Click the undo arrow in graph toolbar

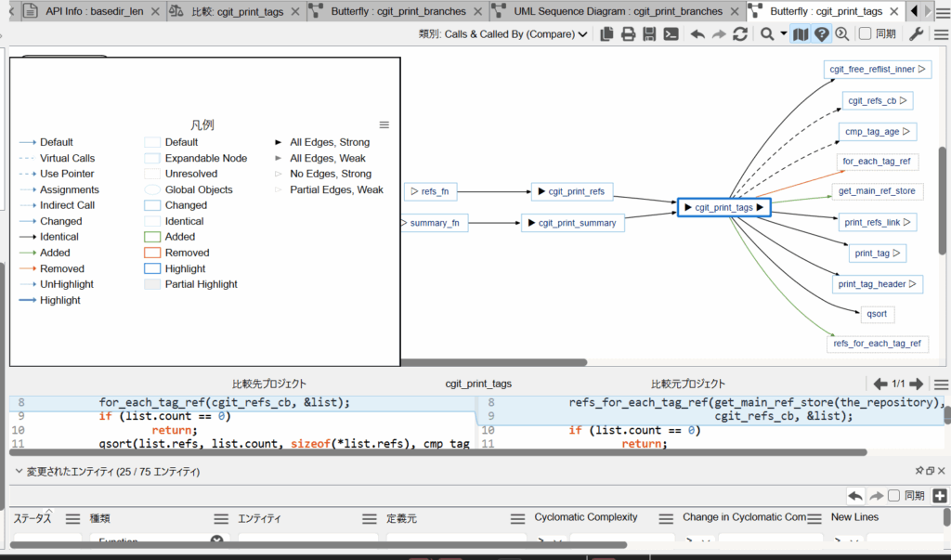[x=697, y=34]
